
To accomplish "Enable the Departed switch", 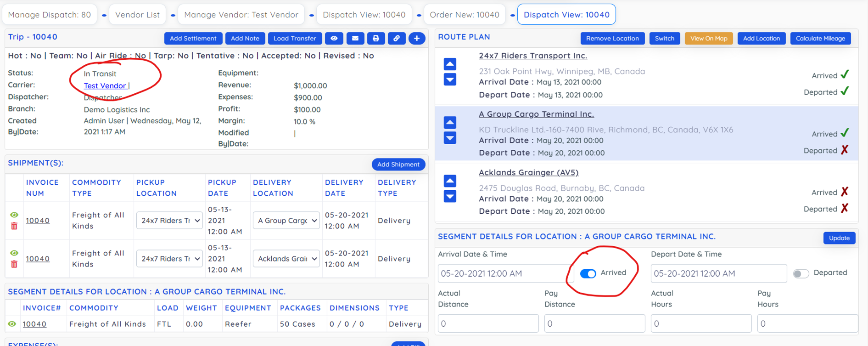I will pos(801,273).
